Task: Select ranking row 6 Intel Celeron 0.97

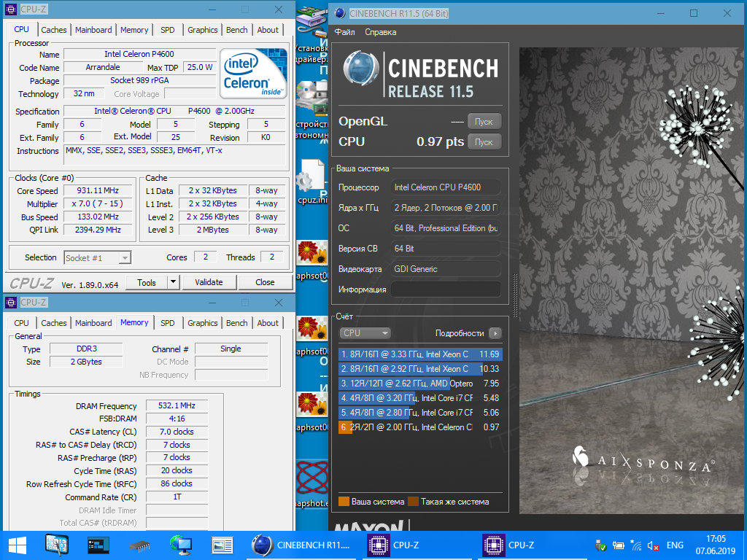Action: (419, 427)
